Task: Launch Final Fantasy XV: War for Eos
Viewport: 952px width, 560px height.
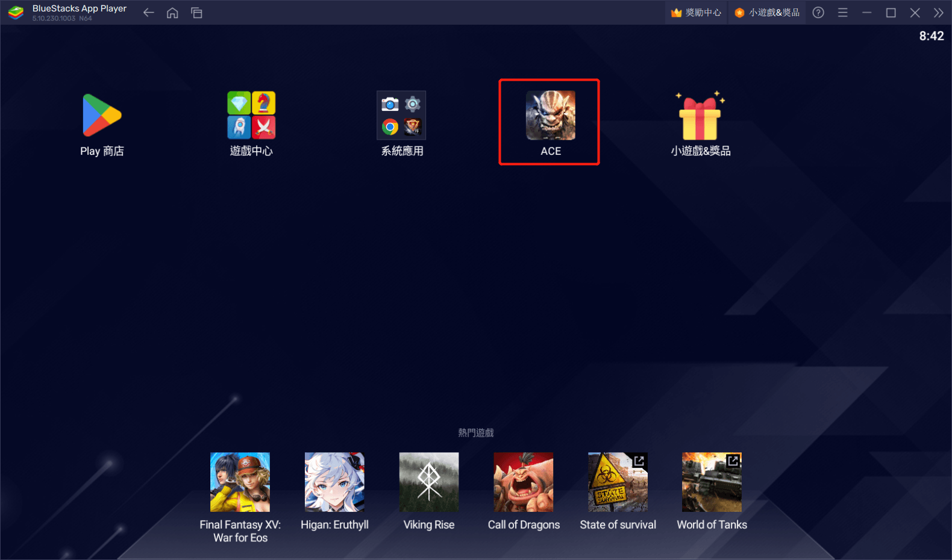Action: coord(240,482)
